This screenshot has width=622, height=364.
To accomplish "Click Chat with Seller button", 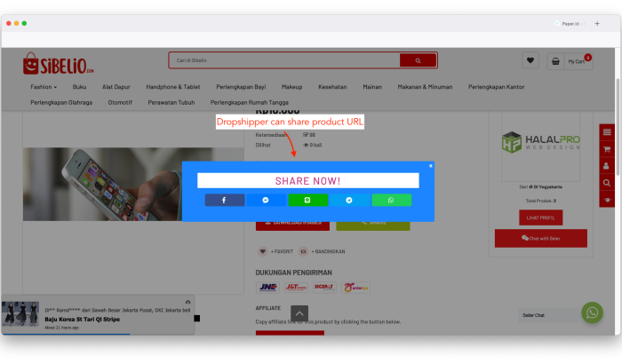I will 540,238.
